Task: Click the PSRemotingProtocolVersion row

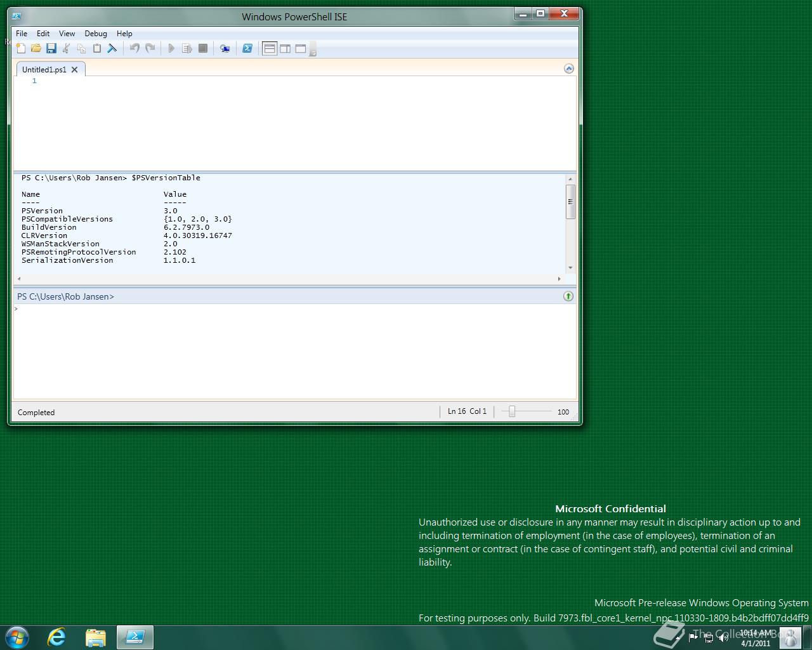Action: tap(104, 252)
